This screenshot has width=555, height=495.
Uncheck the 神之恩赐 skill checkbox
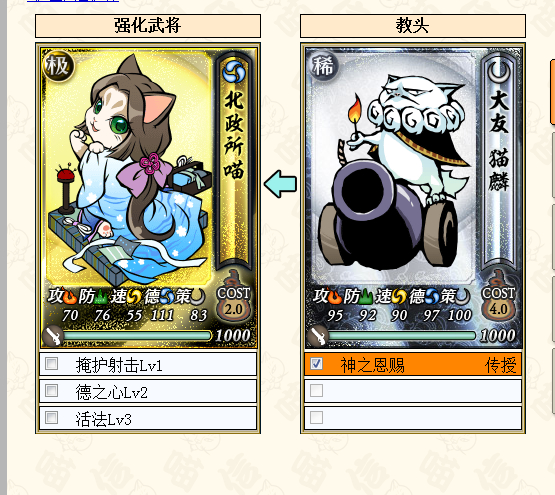[x=316, y=363]
